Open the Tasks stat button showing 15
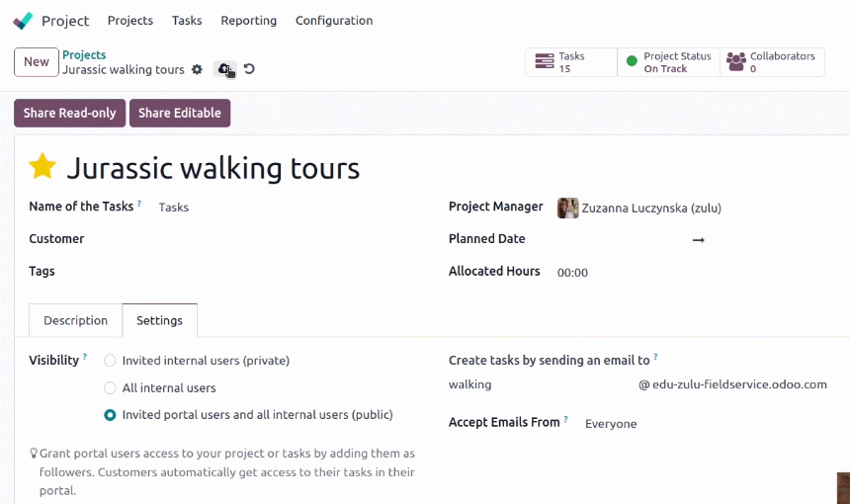Image resolution: width=850 pixels, height=504 pixels. [571, 62]
